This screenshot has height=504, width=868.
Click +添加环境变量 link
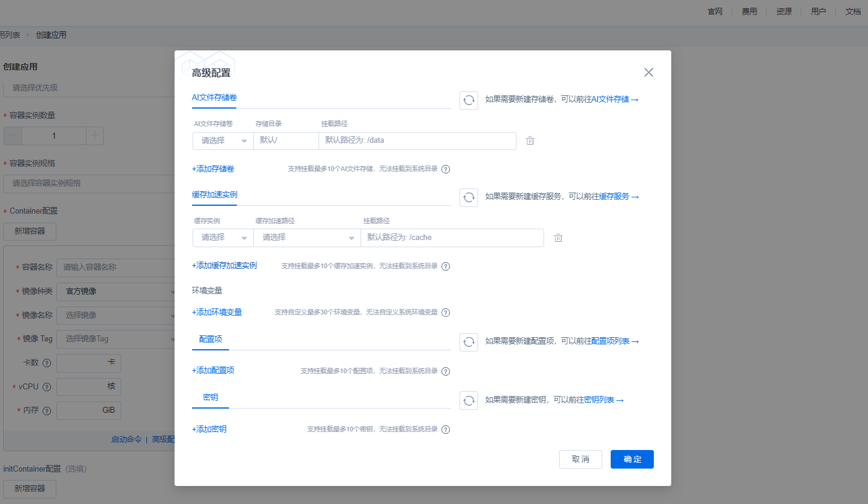pos(217,312)
